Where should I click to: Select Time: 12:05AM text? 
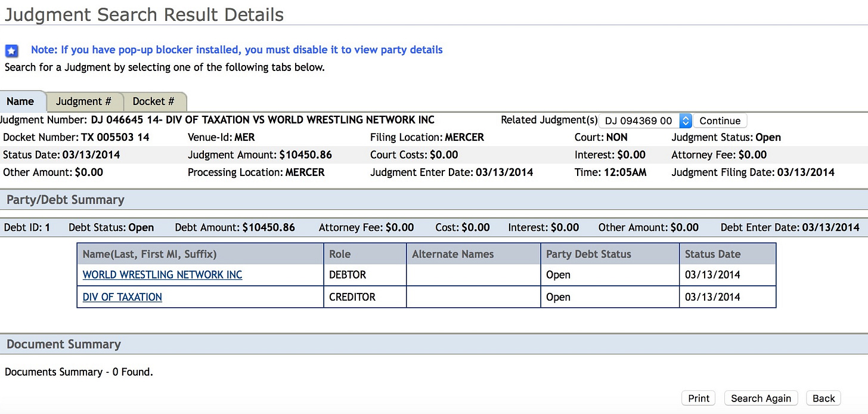pyautogui.click(x=610, y=172)
